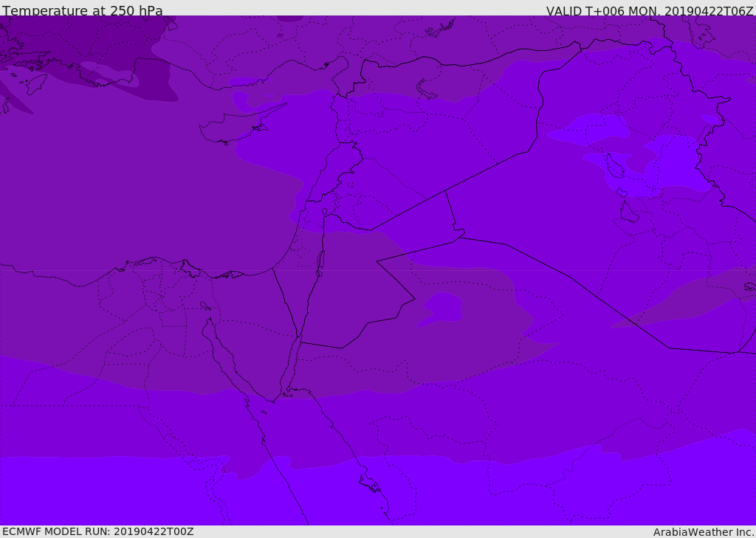Click 'ECMWF MODEL RUN: 20190422T00Z' text
This screenshot has width=756, height=538.
[98, 531]
